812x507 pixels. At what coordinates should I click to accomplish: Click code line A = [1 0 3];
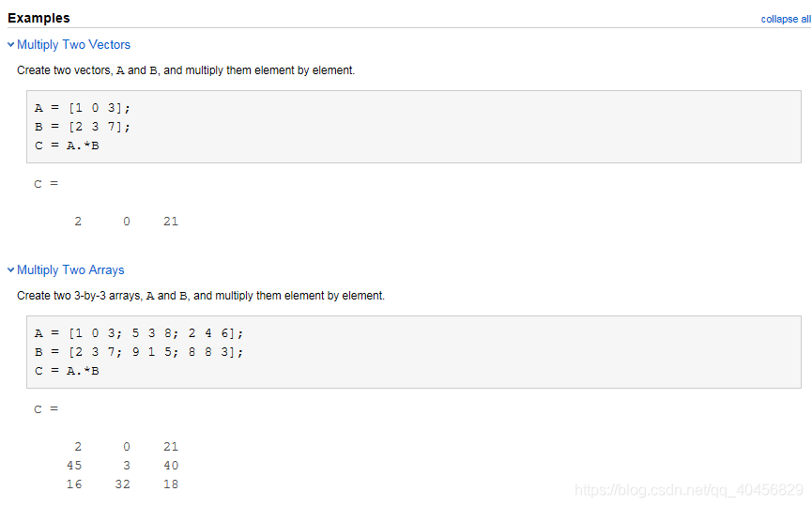pos(83,108)
